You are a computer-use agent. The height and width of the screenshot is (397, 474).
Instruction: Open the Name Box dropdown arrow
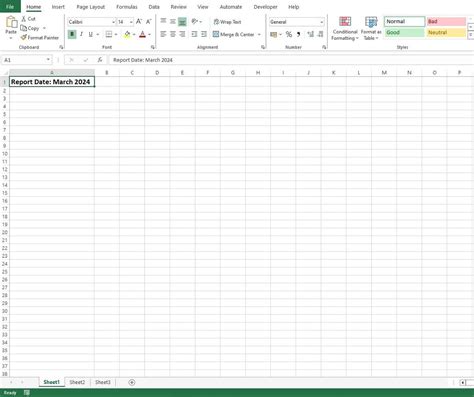tap(48, 60)
